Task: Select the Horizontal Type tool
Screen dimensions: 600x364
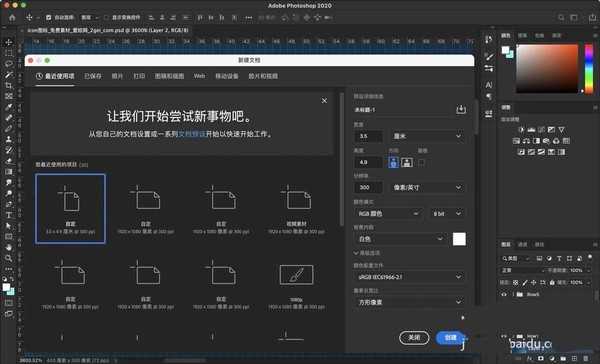Action: click(8, 215)
